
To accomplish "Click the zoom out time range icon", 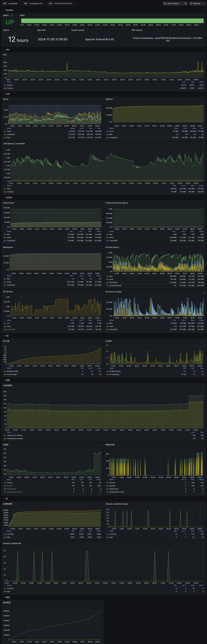I will pos(185,4).
